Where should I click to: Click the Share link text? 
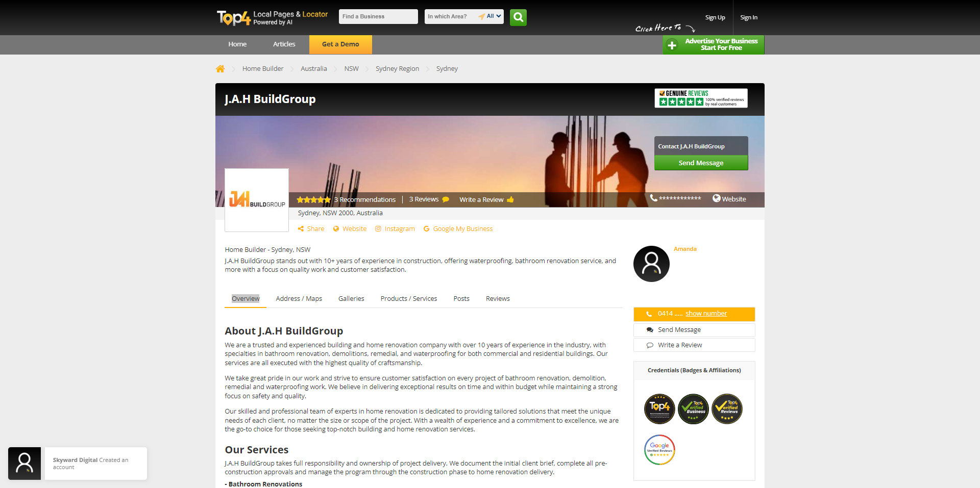tap(315, 229)
